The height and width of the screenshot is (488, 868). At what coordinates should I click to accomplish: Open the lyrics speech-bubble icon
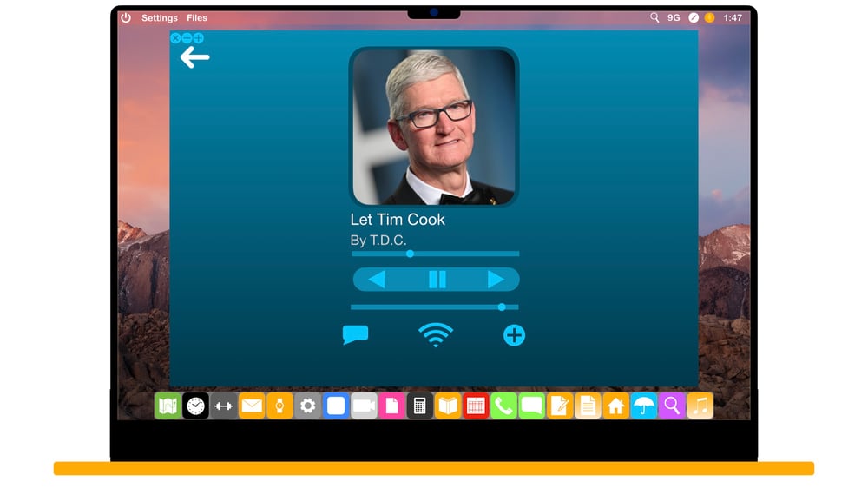coord(355,334)
